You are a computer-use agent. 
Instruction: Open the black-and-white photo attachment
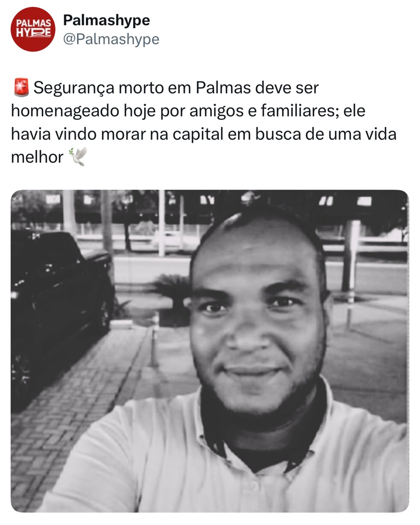[x=210, y=351]
